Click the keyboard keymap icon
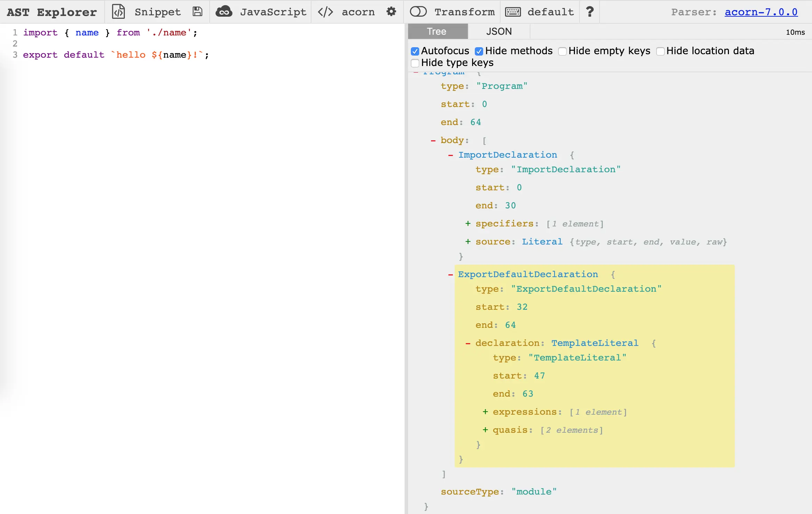This screenshot has width=812, height=514. [x=513, y=12]
